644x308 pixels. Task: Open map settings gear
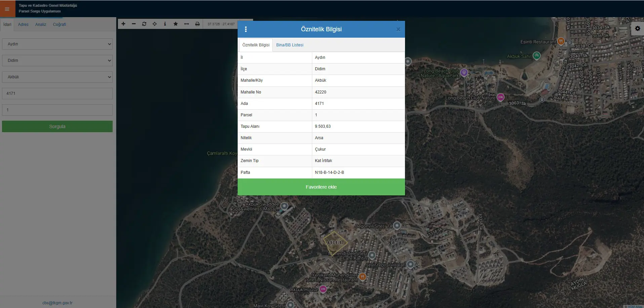637,29
